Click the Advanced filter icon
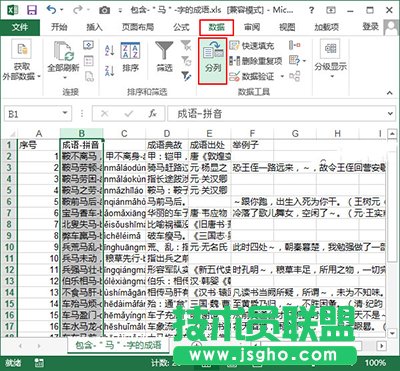Screen dimensions: 400x371 click(186, 76)
